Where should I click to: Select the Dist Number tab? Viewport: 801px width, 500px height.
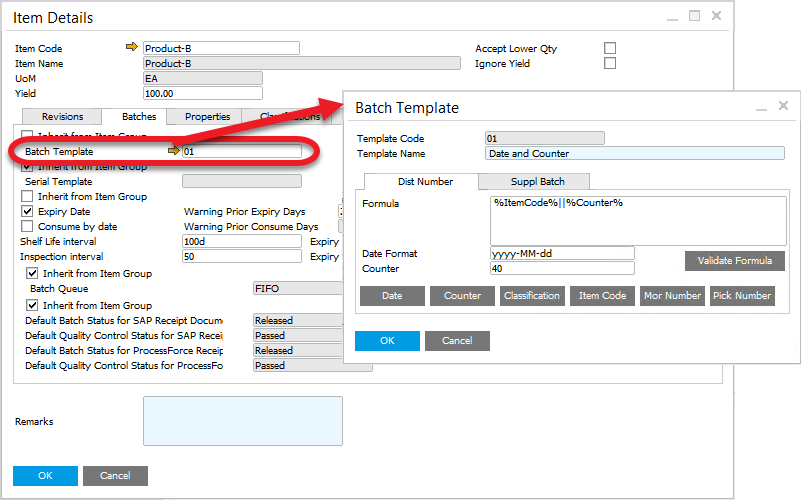pyautogui.click(x=422, y=181)
